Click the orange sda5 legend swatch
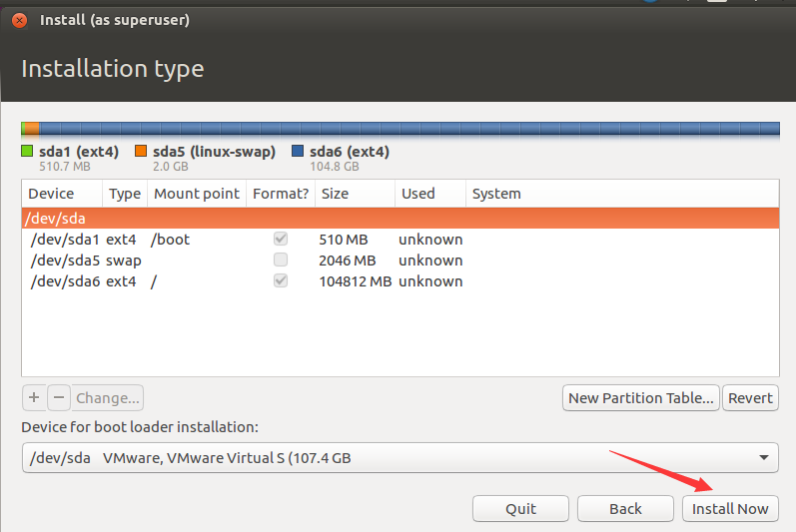796x532 pixels. pyautogui.click(x=141, y=151)
